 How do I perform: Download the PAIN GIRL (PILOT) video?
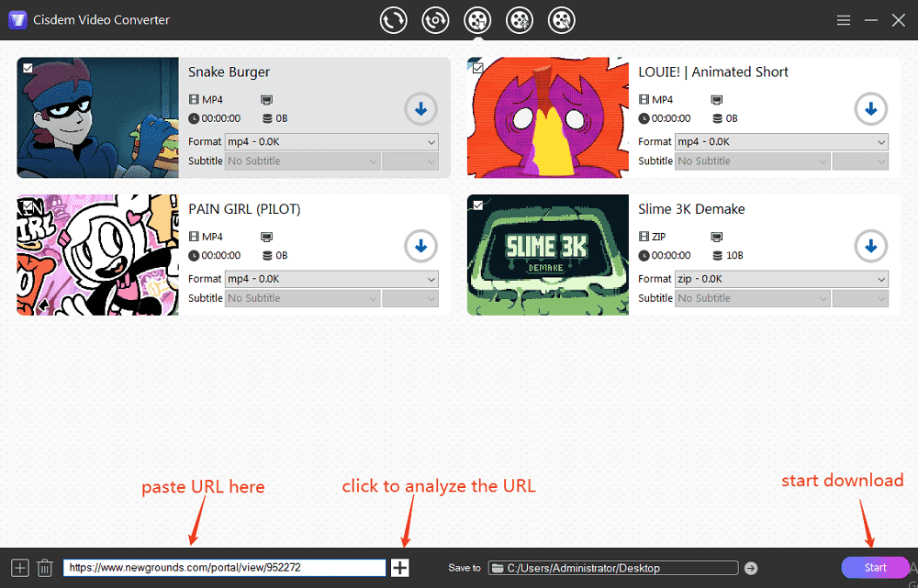tap(420, 247)
